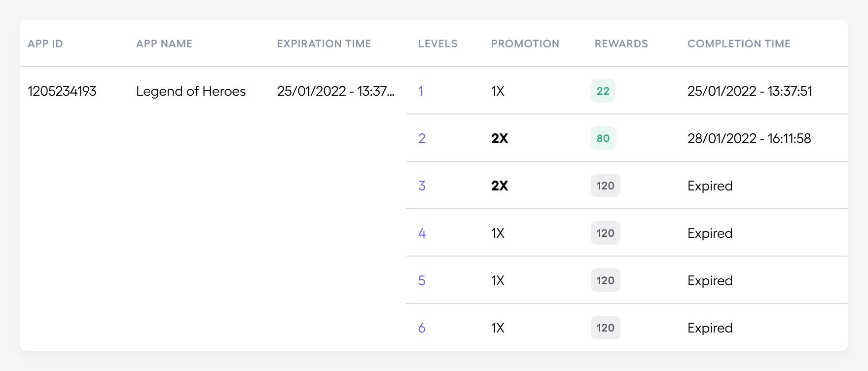Click the Legend of Heroes app name

(191, 91)
